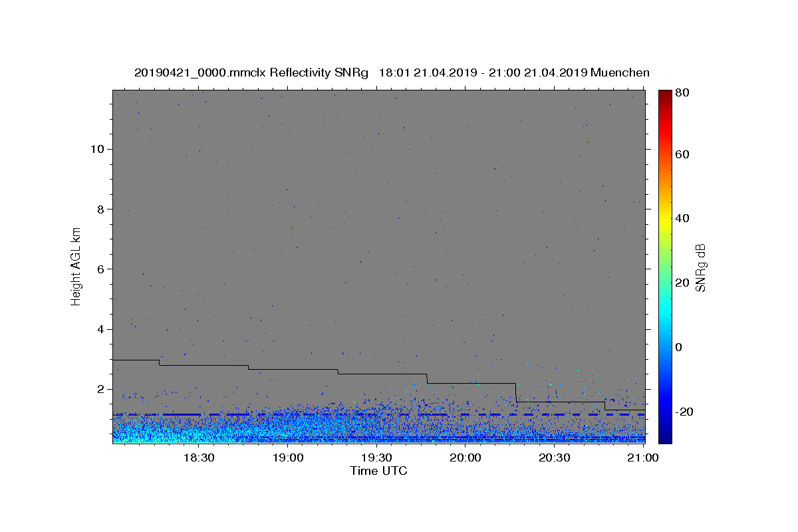Click the plot title text starting '20190421_0000.mmclx'

(392, 72)
